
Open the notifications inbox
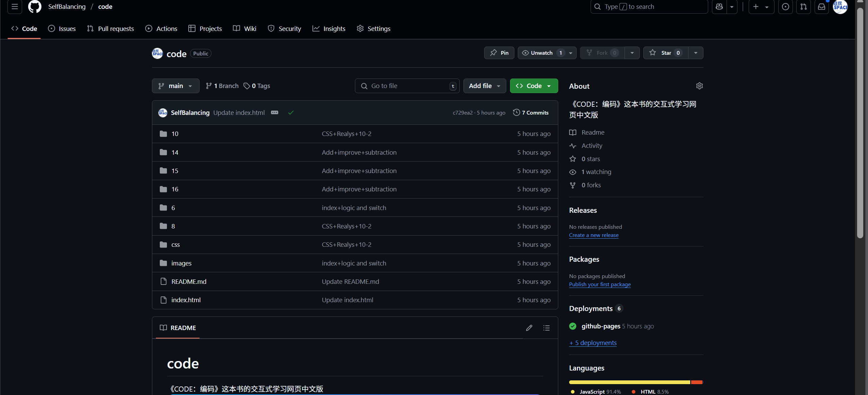tap(821, 7)
